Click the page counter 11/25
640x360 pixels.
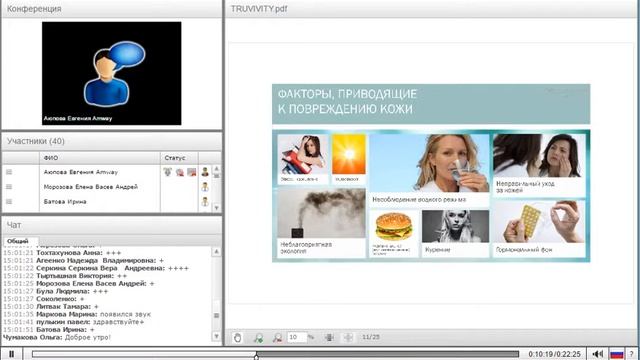point(371,337)
